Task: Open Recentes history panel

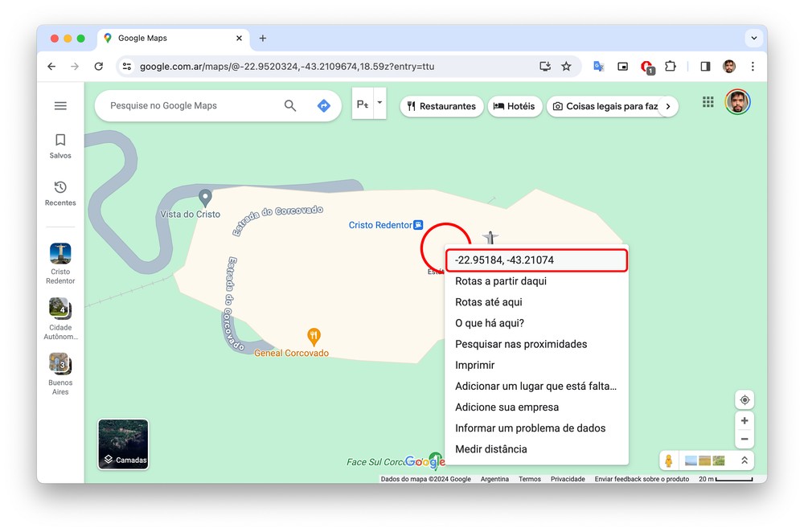Action: click(60, 193)
